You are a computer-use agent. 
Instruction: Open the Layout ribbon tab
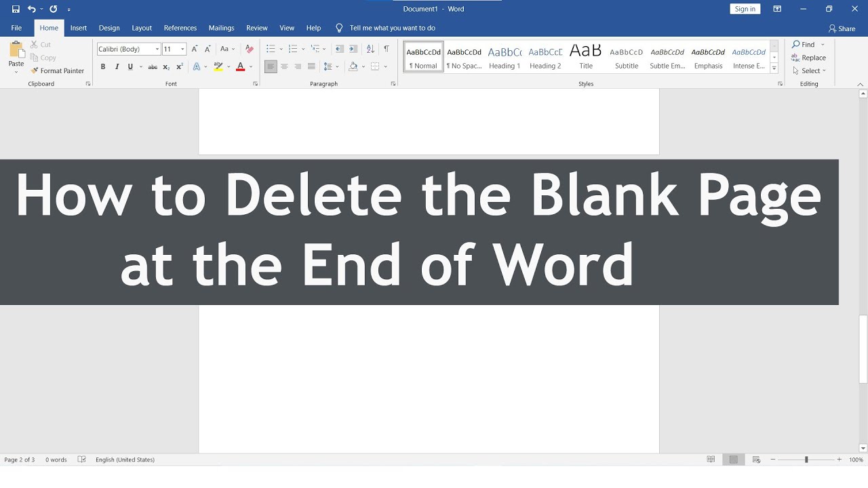pos(142,28)
